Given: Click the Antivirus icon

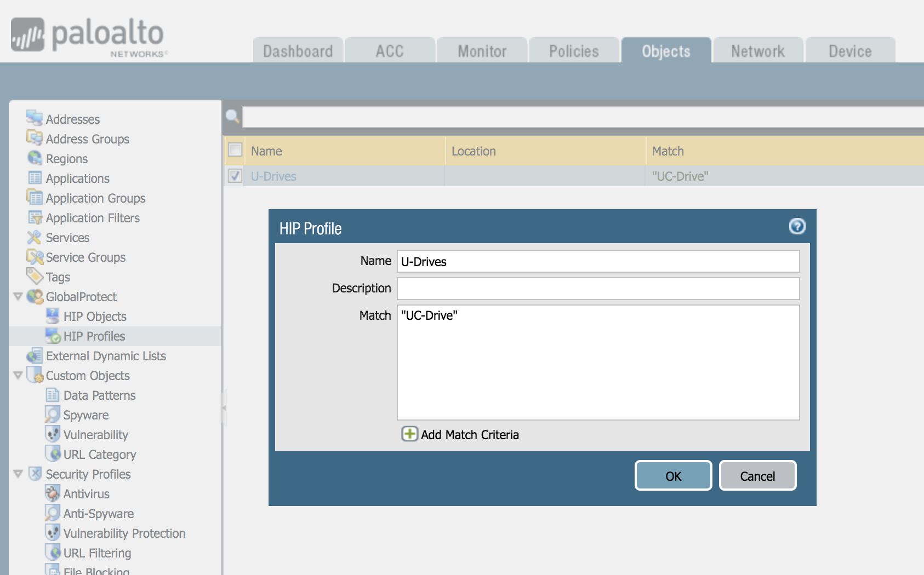Looking at the screenshot, I should coord(53,493).
